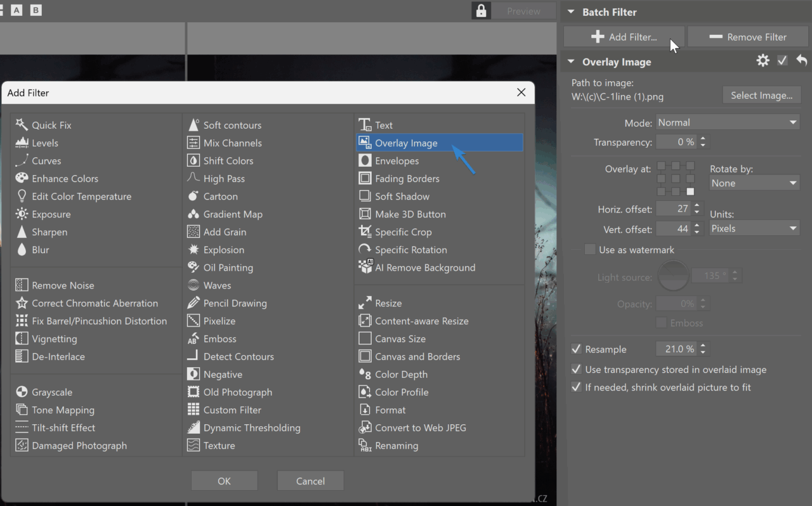Screen dimensions: 812x506
Task: Uncheck shrink overlaid picture to fit
Action: [576, 387]
